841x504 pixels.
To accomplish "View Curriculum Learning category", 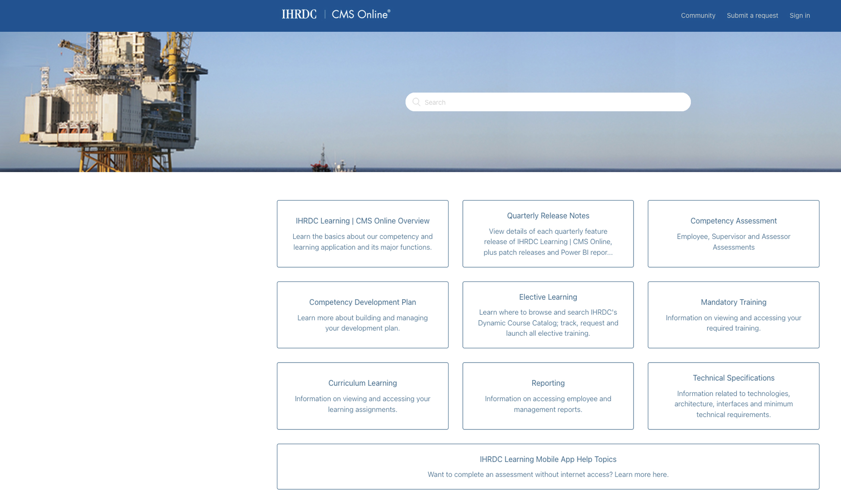I will [362, 396].
